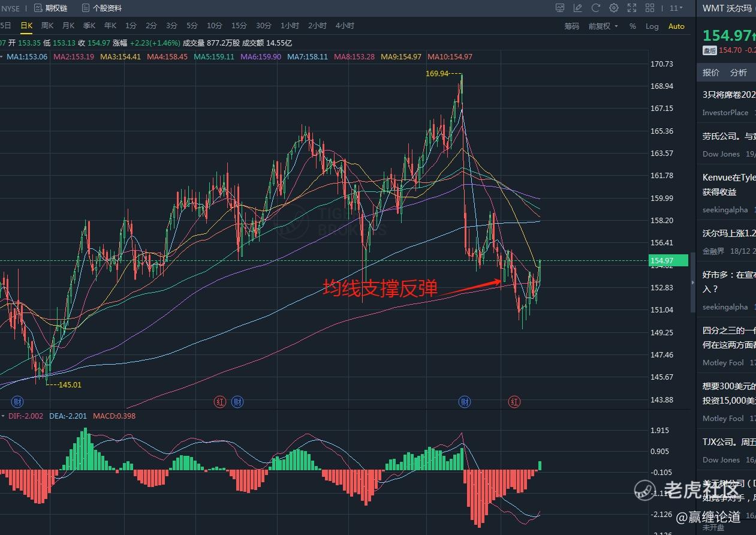Click the MA10:154.97 indicator label
This screenshot has height=535, width=756.
click(x=450, y=57)
